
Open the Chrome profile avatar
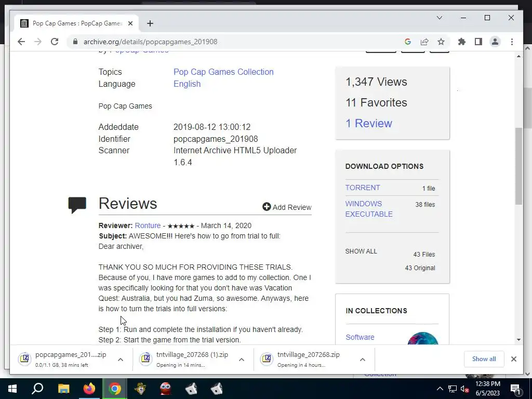(495, 42)
